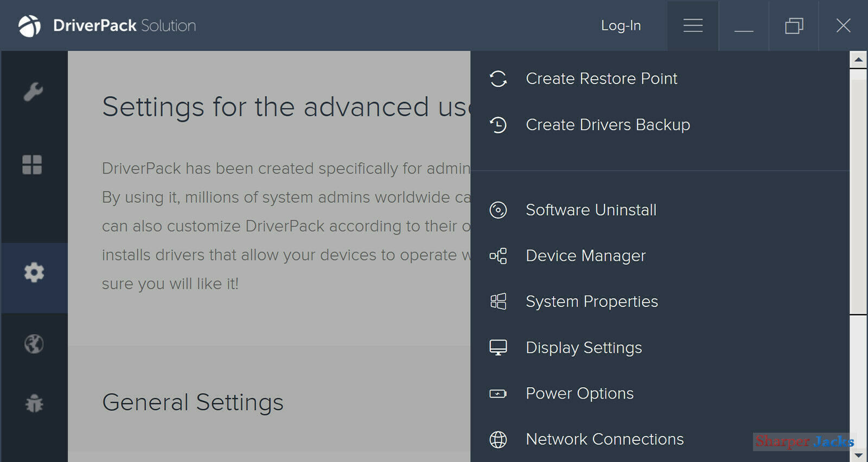Click the scrollbar down arrow
Image resolution: width=868 pixels, height=462 pixels.
tap(858, 455)
